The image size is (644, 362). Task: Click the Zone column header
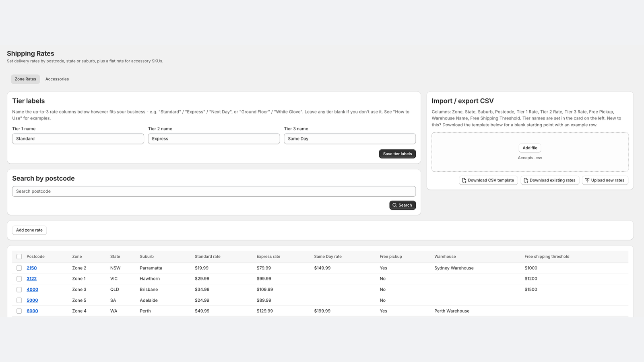77,257
